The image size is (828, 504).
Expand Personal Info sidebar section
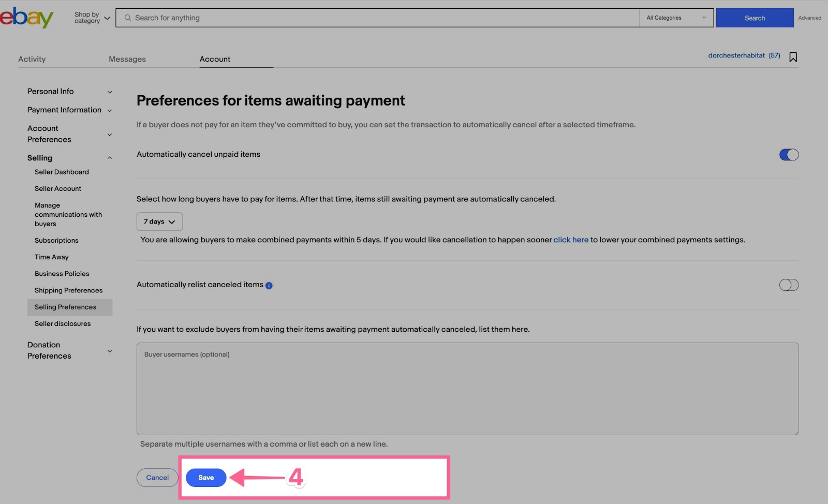[69, 92]
